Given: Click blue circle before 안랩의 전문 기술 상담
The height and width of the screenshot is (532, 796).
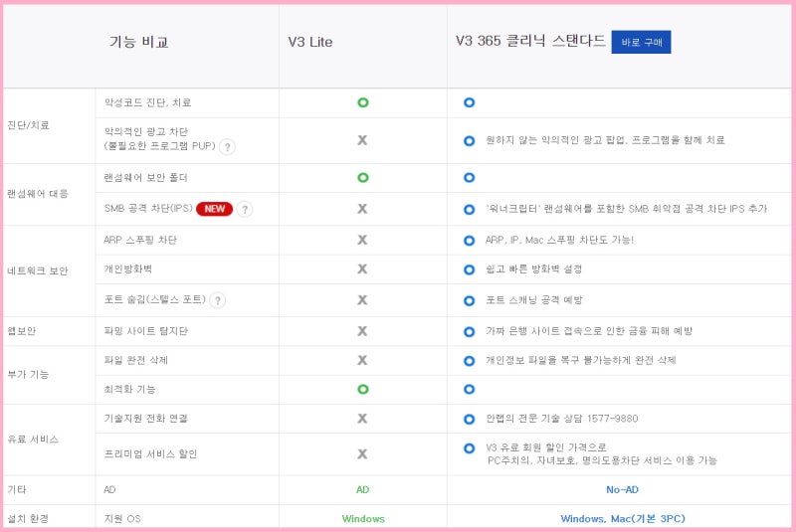Looking at the screenshot, I should [x=469, y=420].
